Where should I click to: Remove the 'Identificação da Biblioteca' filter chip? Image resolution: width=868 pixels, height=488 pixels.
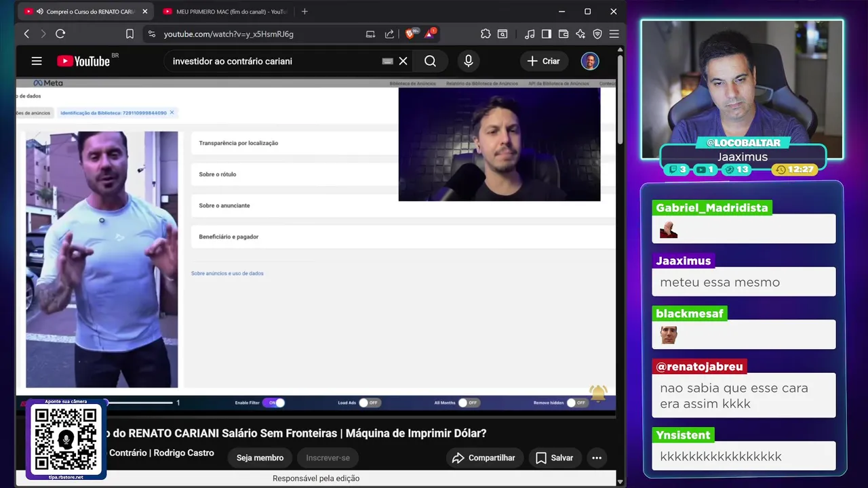172,113
